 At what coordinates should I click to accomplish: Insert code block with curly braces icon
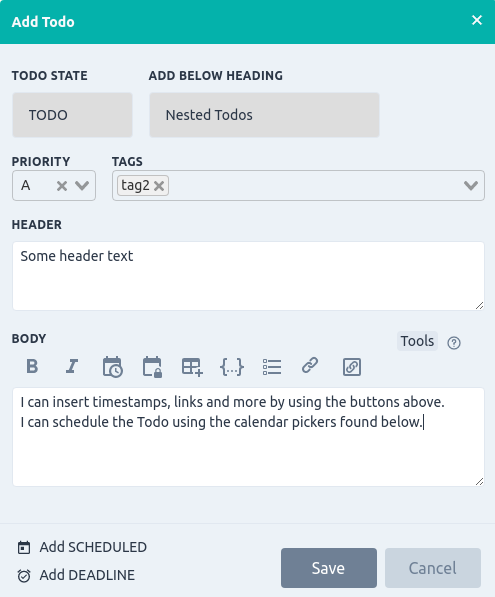point(232,367)
